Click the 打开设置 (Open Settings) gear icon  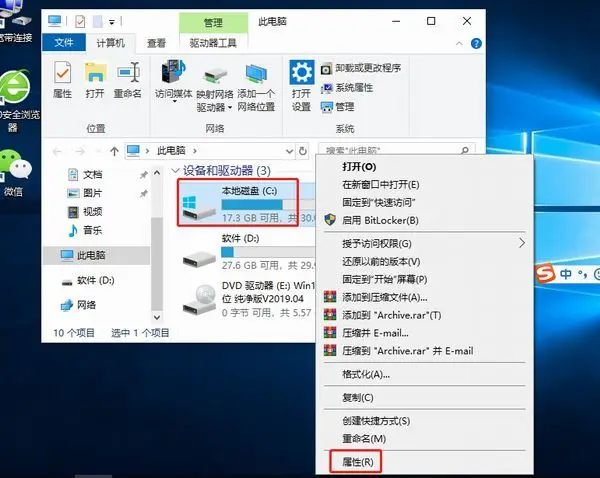[301, 82]
